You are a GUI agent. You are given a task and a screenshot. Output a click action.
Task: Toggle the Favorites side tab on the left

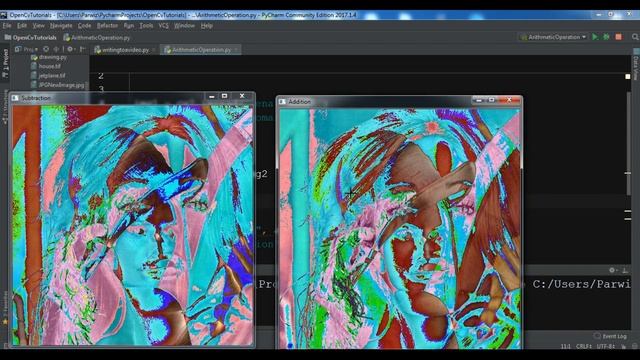(5, 308)
